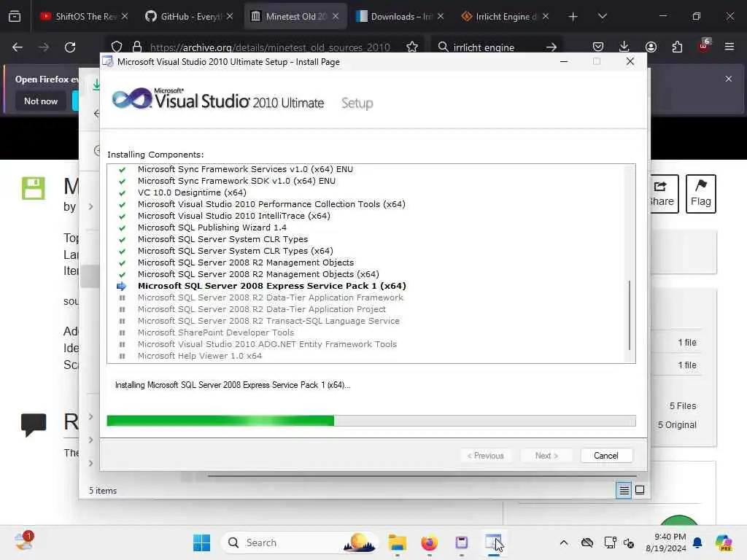Click 'Not now' in the Firefox notification

pos(41,101)
